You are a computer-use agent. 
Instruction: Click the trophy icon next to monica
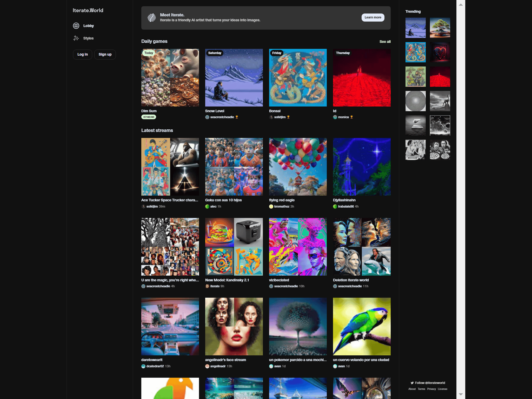[352, 117]
